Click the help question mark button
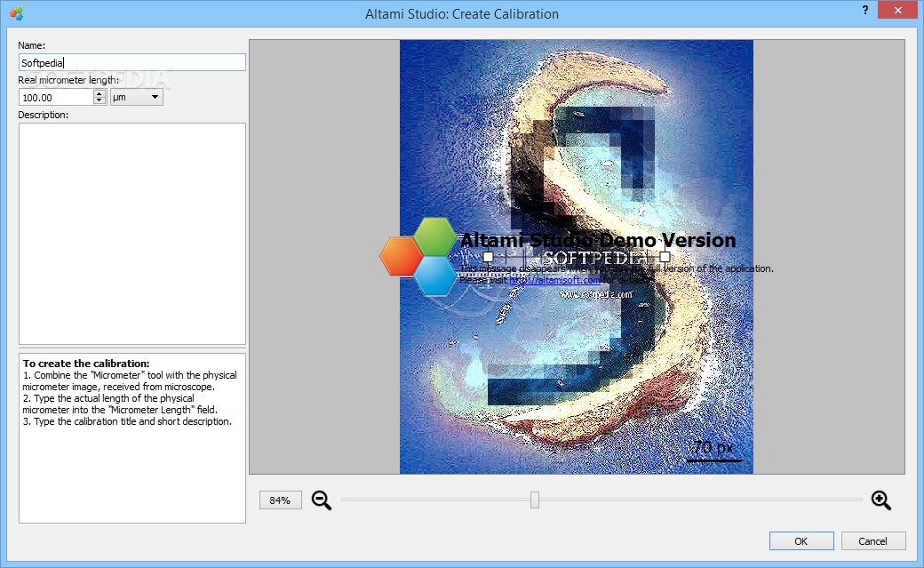The image size is (924, 568). [864, 10]
